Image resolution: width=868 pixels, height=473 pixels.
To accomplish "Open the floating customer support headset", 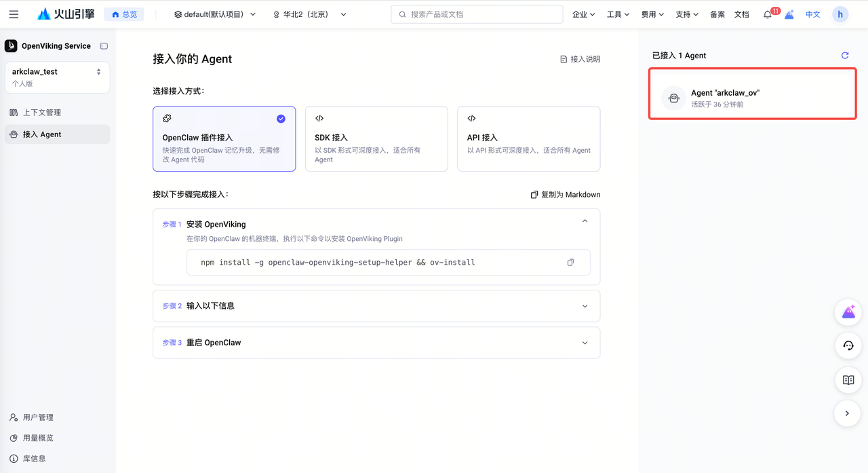I will pyautogui.click(x=848, y=346).
